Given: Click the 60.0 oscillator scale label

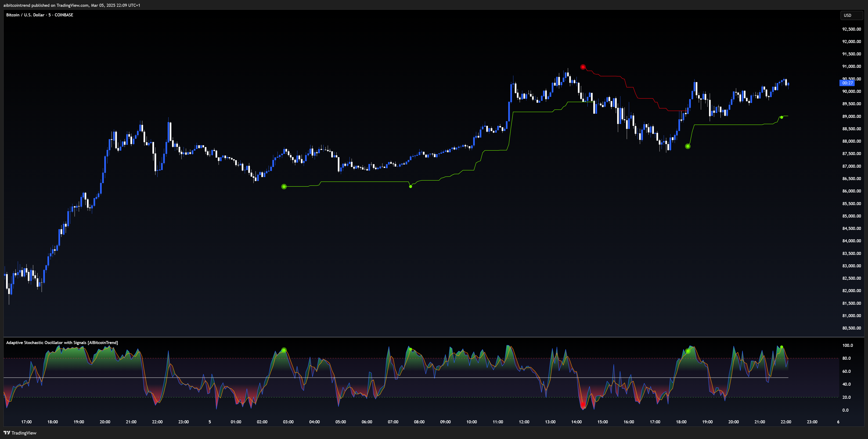Looking at the screenshot, I should point(846,371).
